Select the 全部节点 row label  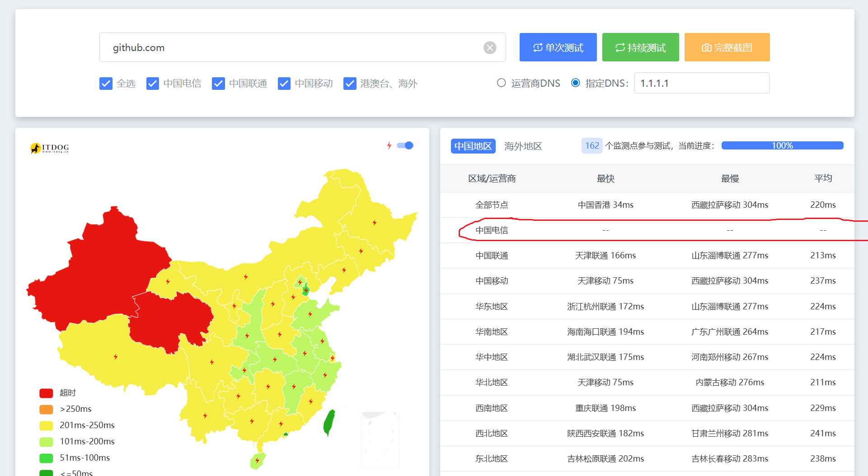click(492, 205)
